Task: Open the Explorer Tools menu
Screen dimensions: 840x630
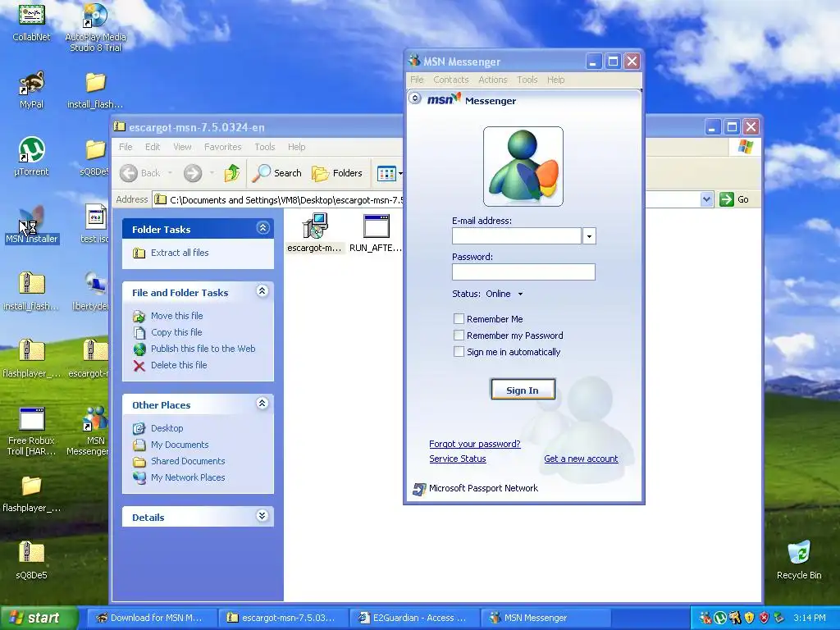Action: click(265, 147)
